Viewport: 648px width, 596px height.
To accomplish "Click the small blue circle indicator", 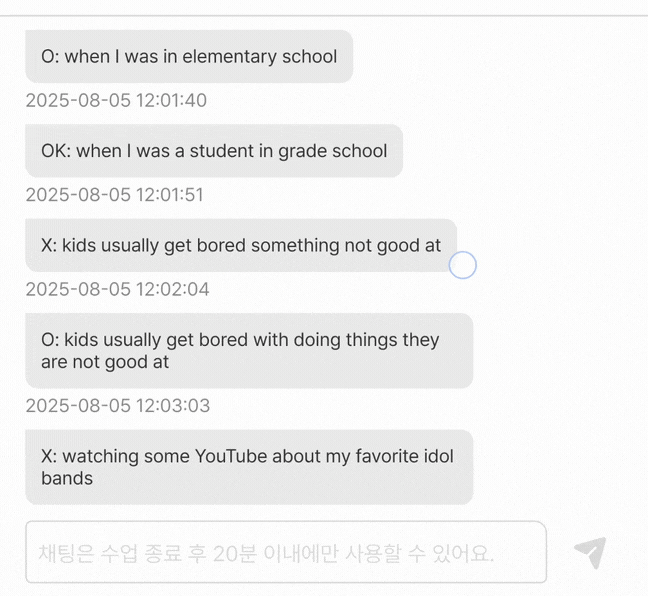I will [462, 265].
